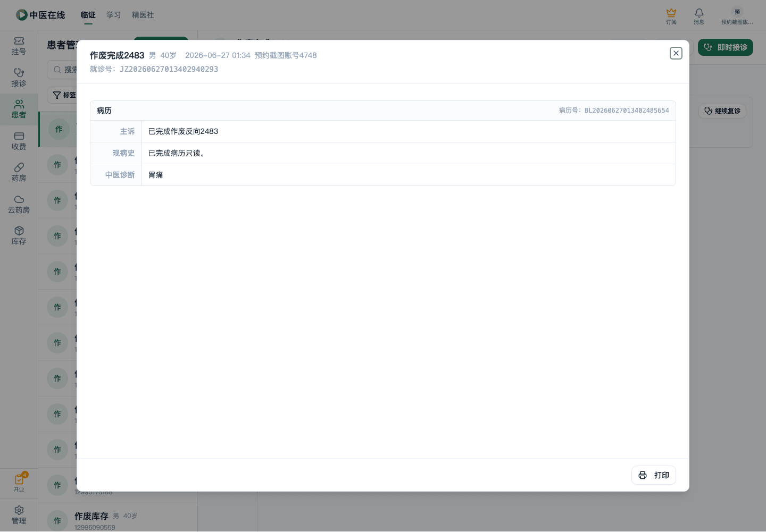Click the 作废库存 patient avatar
The image size is (766, 532).
[57, 521]
